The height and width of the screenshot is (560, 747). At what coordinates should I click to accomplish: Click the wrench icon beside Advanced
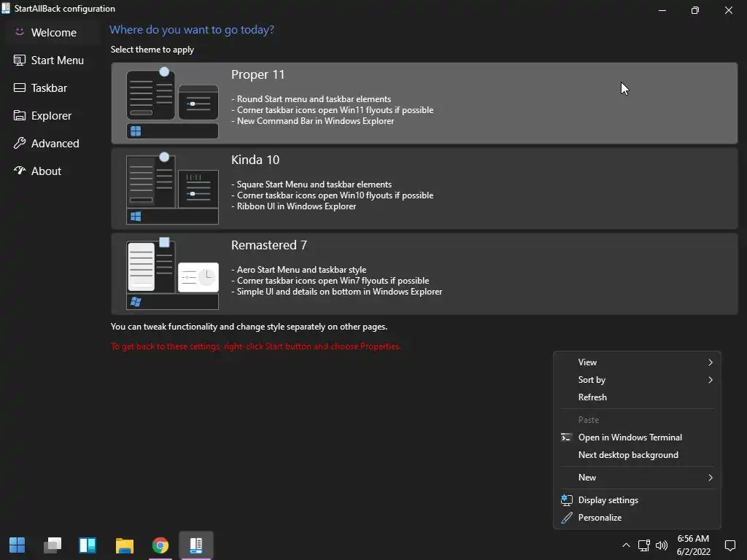pos(20,143)
